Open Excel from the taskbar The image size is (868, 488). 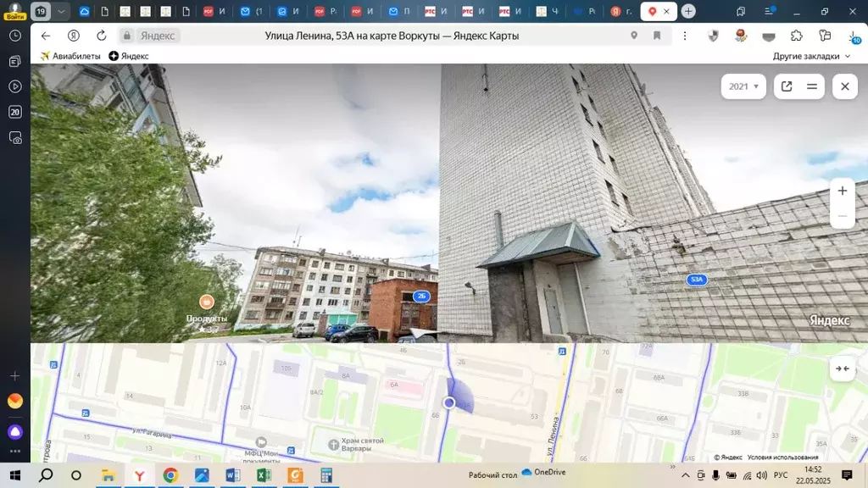[x=264, y=475]
